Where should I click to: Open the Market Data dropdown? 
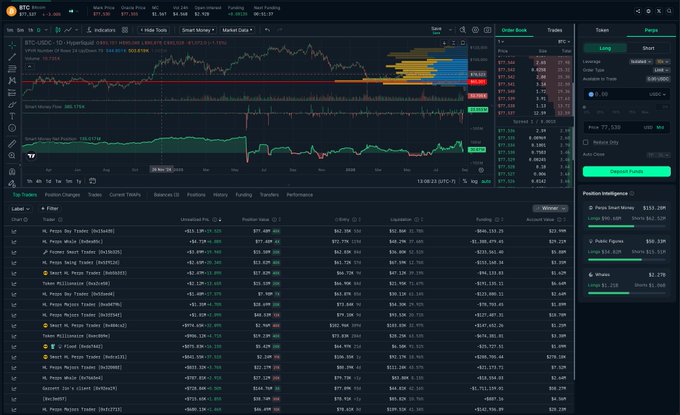[237, 30]
